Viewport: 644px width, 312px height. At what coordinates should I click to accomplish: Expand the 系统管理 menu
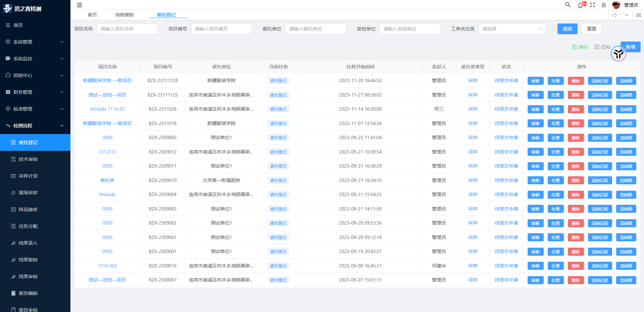tap(35, 42)
